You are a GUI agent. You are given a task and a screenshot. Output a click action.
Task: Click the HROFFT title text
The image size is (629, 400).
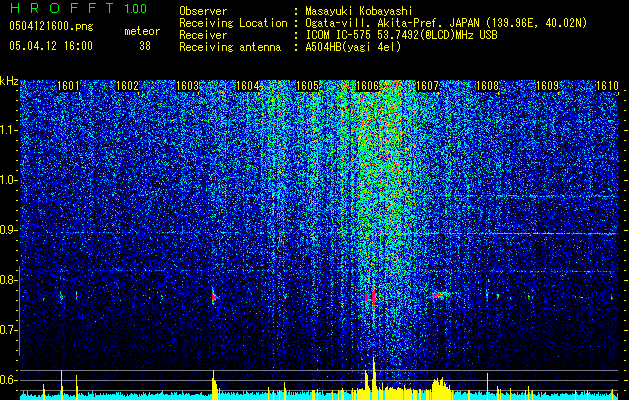pos(63,8)
